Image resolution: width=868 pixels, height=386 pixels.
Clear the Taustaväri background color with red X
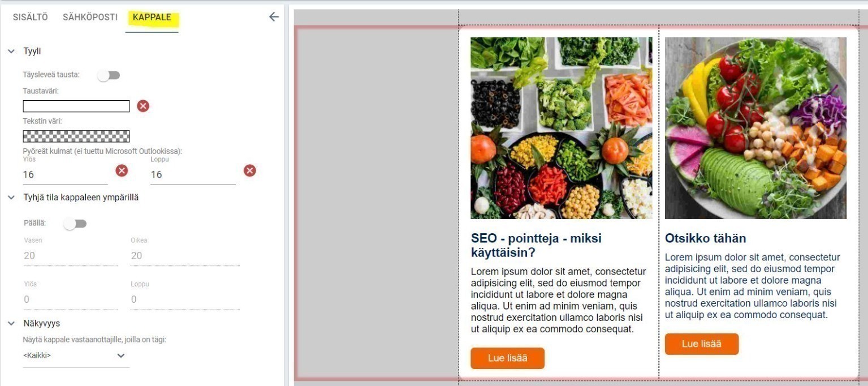coord(143,106)
